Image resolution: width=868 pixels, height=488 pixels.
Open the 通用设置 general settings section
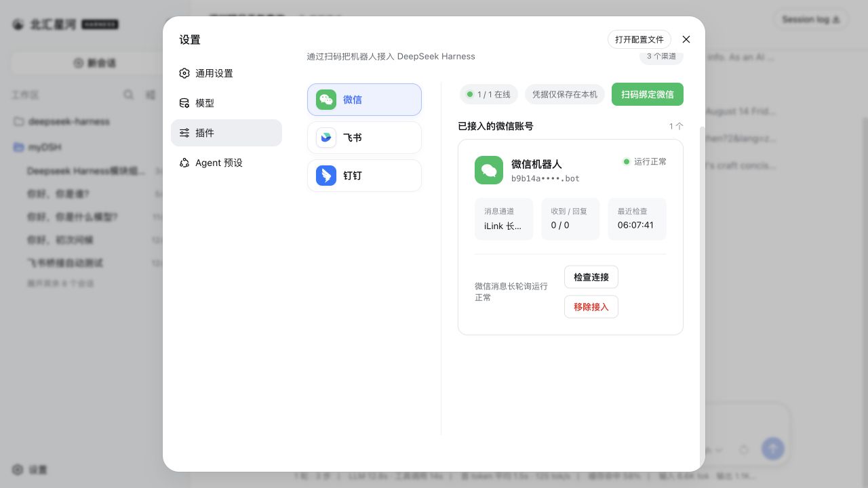click(226, 73)
